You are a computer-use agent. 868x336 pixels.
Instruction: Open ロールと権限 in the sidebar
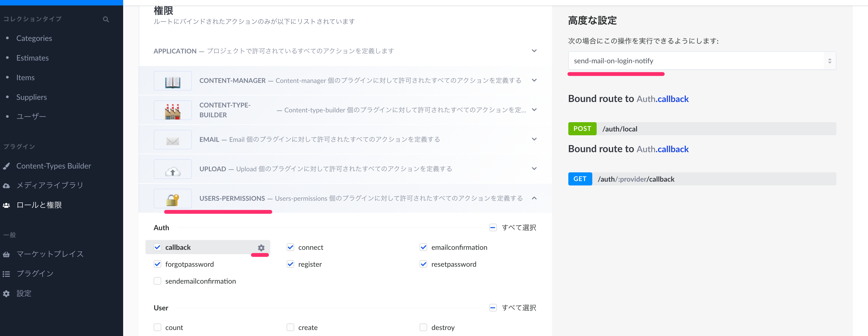click(x=39, y=205)
